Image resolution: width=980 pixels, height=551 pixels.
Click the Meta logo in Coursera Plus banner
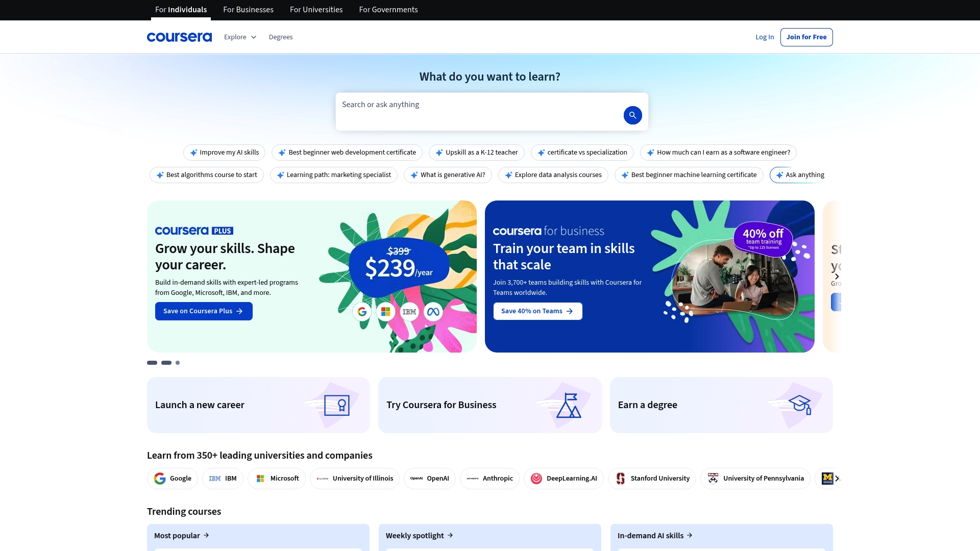433,312
